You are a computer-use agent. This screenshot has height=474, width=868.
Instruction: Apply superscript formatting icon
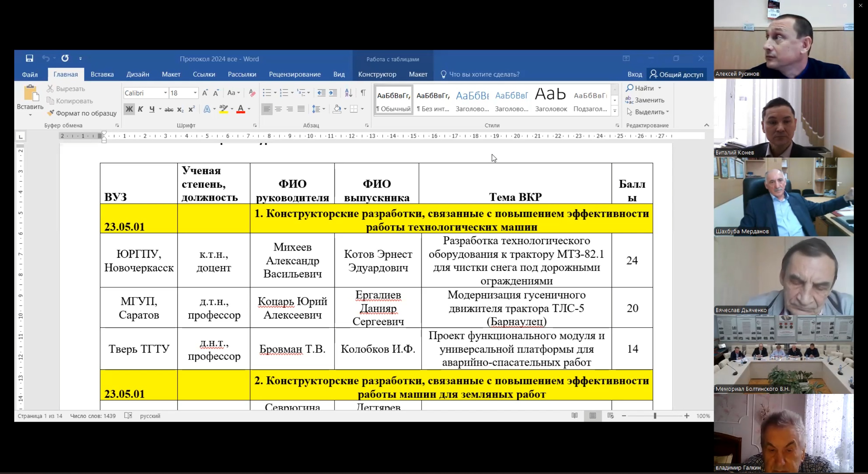[192, 109]
